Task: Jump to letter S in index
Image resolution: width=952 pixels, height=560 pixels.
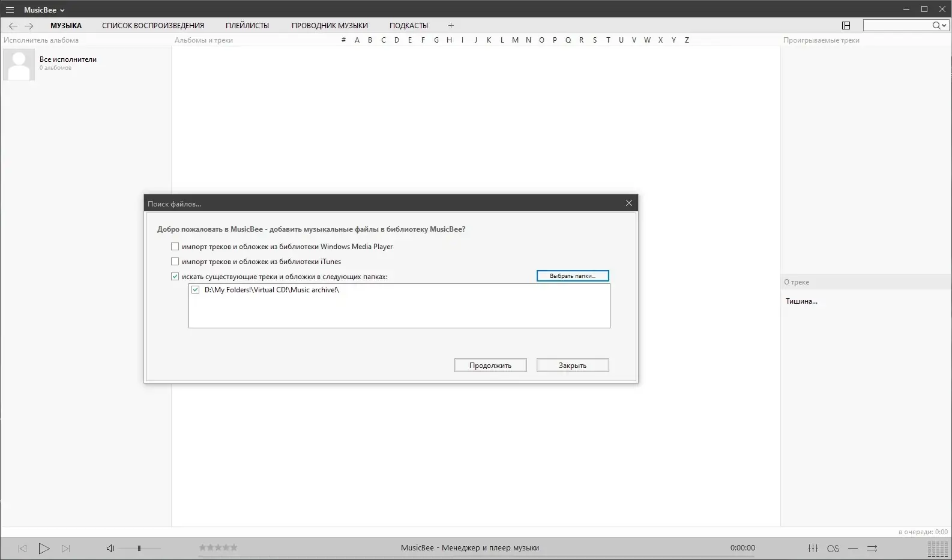Action: (595, 40)
